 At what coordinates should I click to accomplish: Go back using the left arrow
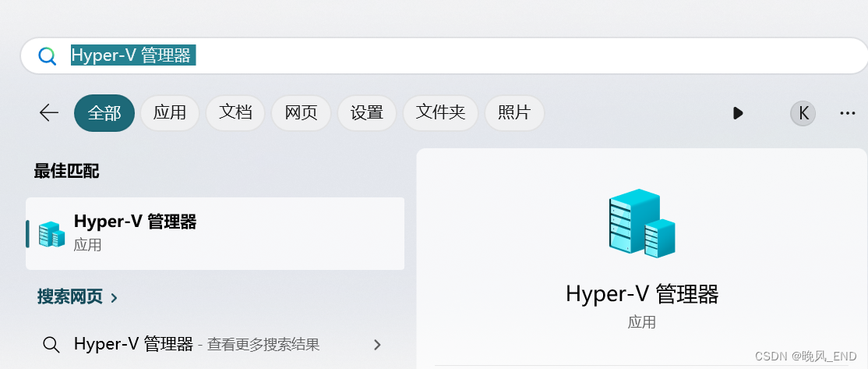(49, 113)
